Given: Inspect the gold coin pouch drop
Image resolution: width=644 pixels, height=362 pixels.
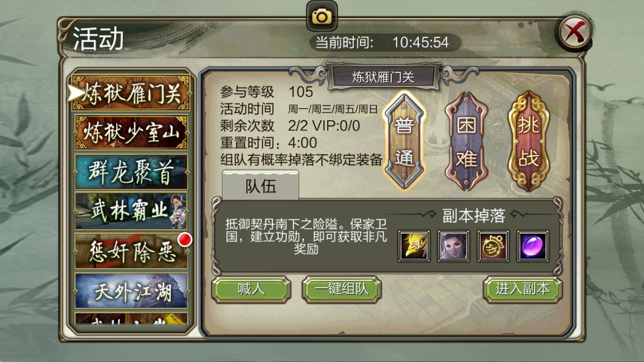Looking at the screenshot, I should pyautogui.click(x=493, y=246).
